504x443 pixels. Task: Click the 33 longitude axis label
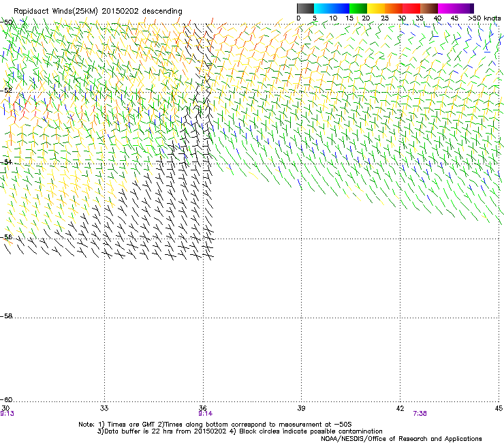pyautogui.click(x=104, y=408)
